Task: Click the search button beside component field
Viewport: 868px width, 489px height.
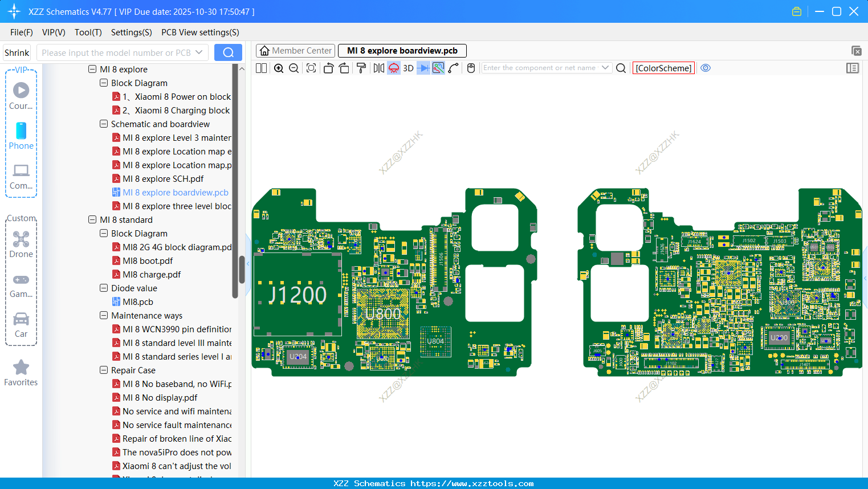Action: [621, 68]
